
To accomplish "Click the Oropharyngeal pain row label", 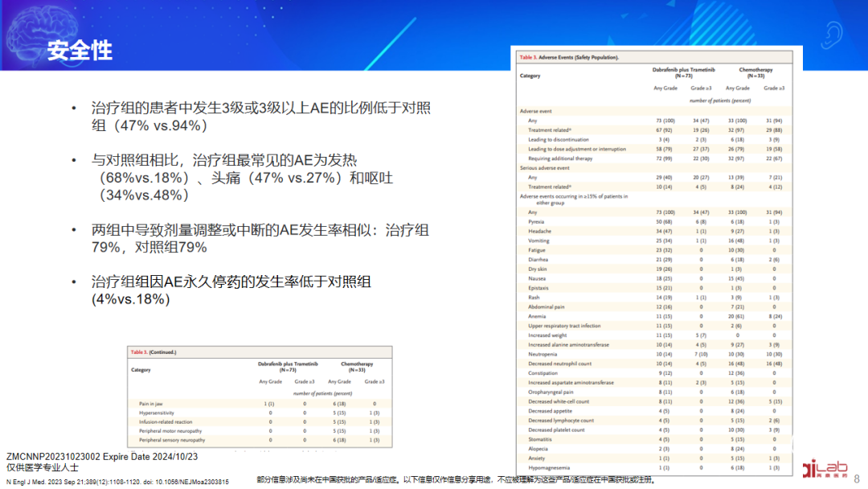I will point(551,392).
